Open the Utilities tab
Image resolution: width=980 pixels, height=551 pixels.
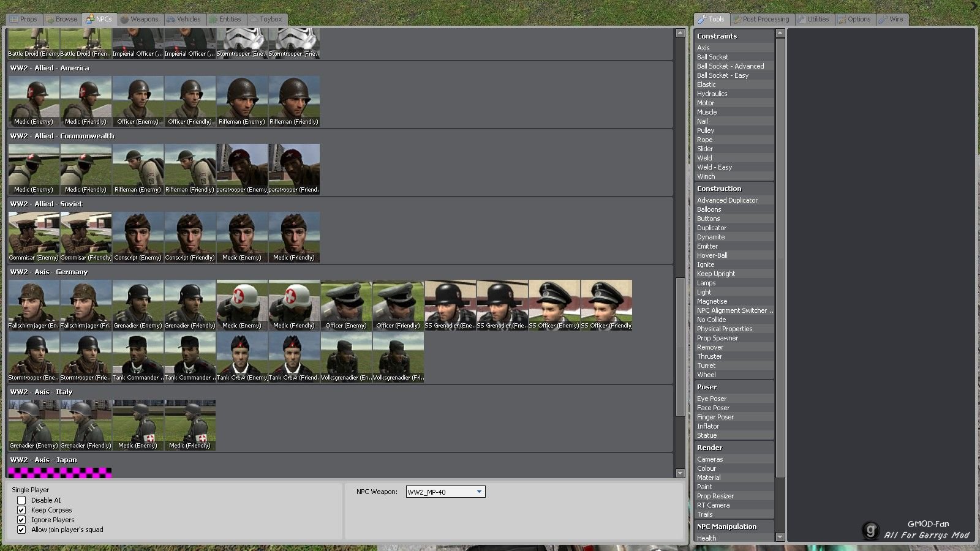[814, 19]
